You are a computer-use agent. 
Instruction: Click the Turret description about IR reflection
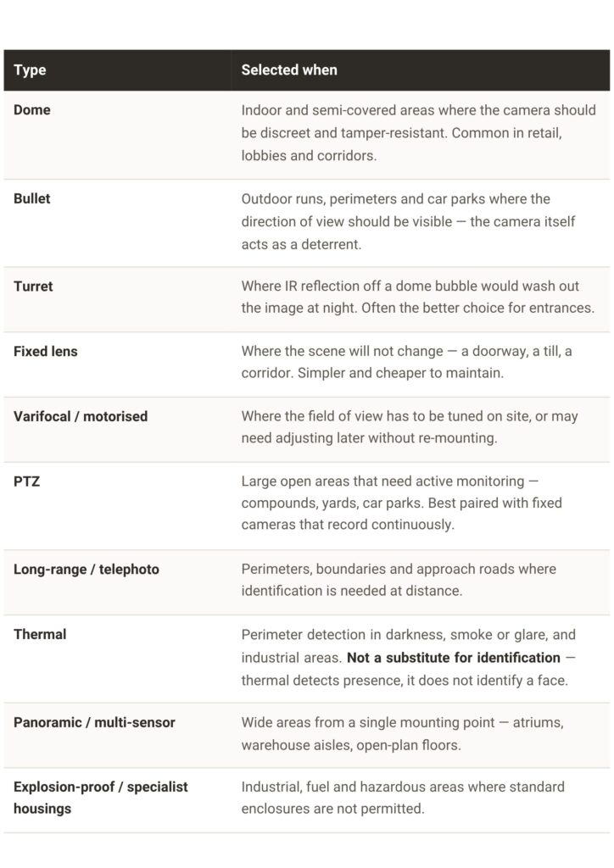(x=418, y=297)
